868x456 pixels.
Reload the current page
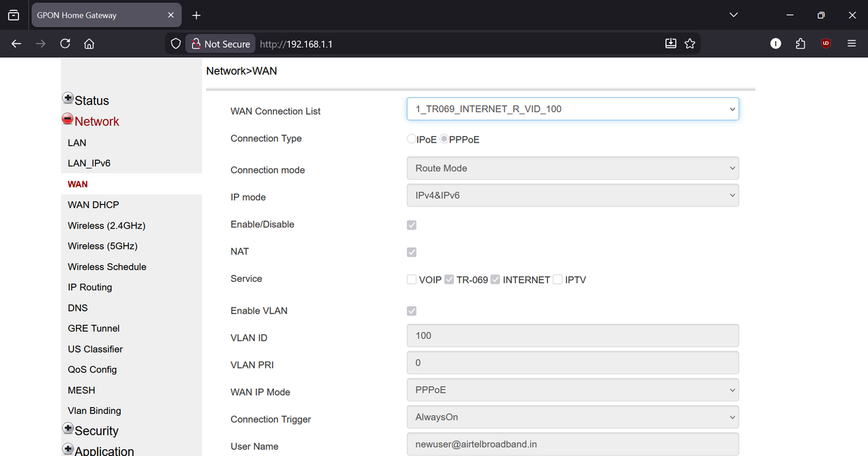pos(65,43)
